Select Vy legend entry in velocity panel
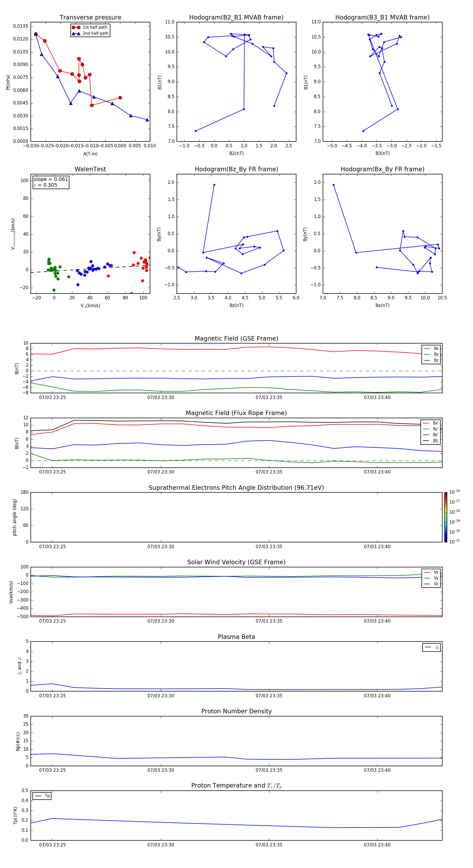Image resolution: width=473 pixels, height=868 pixels. click(x=431, y=578)
